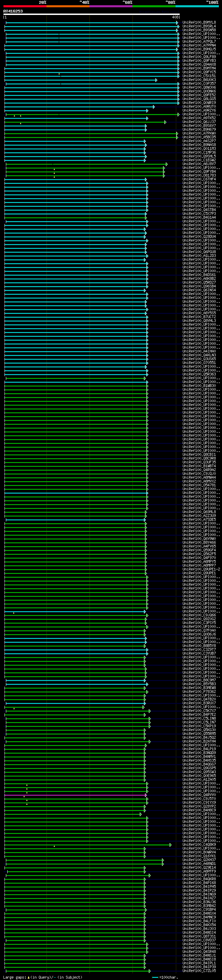The height and width of the screenshot is (980, 222).
Task: Click the white query sequence bar
Action: click(92, 14)
